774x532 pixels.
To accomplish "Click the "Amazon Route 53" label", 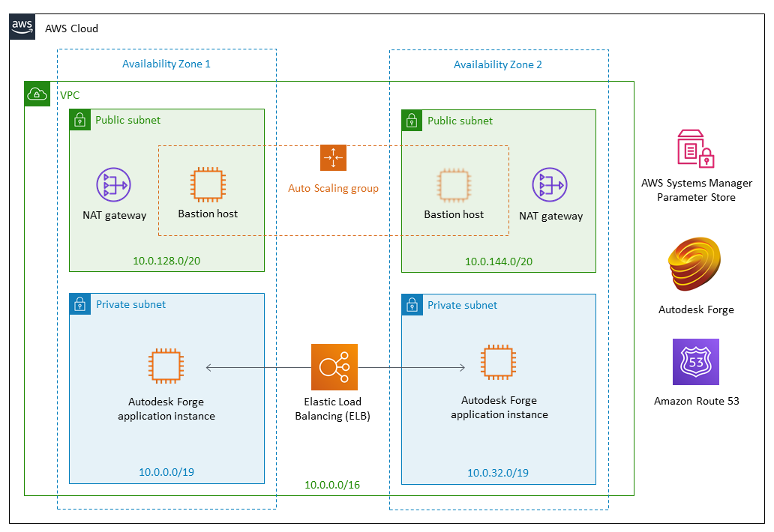I will 697,401.
